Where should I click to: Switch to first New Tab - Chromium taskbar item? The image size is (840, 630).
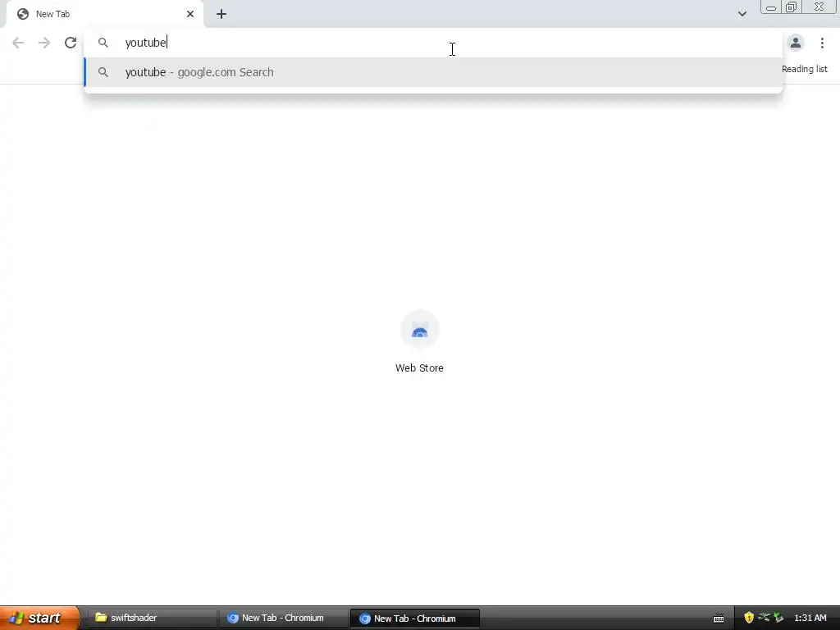(283, 619)
